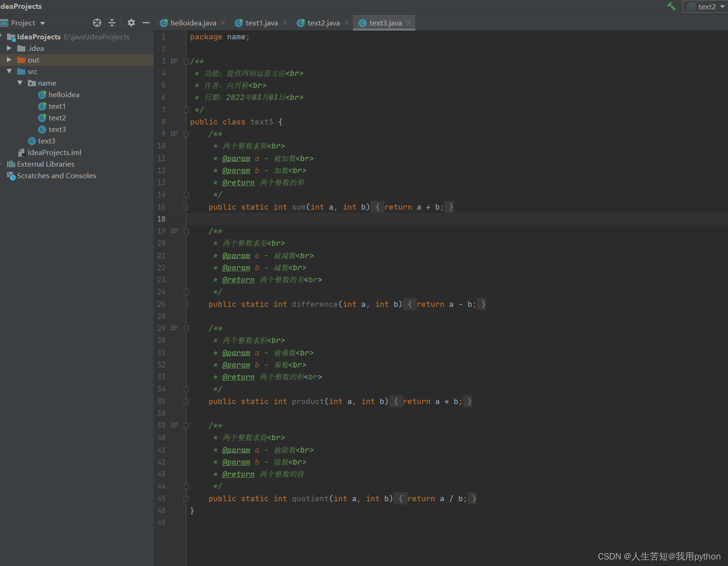The height and width of the screenshot is (566, 728).
Task: Toggle rendered doc view icon at line 19
Action: (x=174, y=231)
